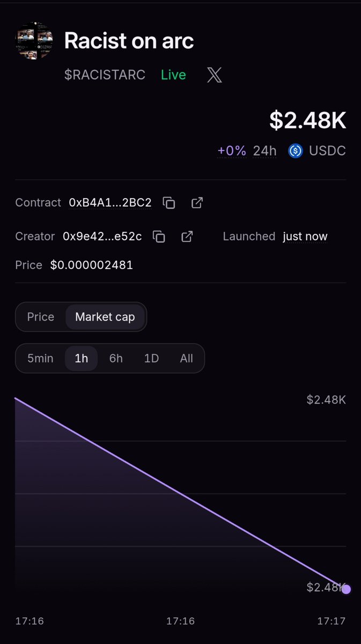Click the token avatar image

(34, 41)
